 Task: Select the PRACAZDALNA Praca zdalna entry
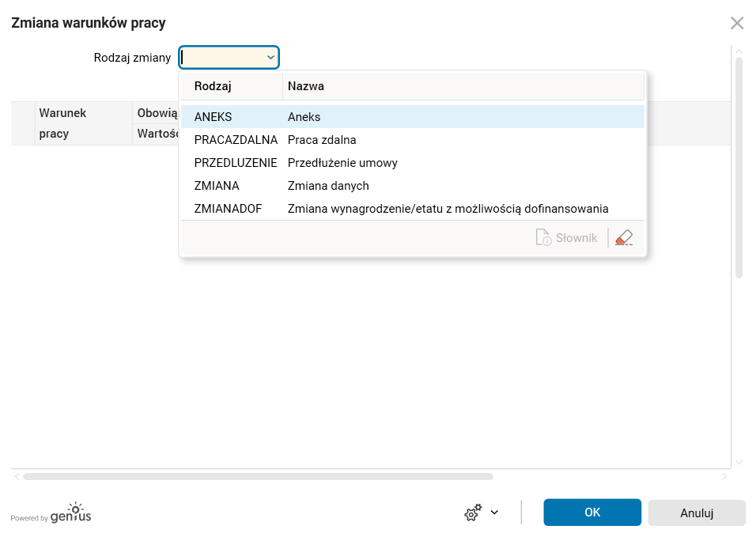(412, 140)
